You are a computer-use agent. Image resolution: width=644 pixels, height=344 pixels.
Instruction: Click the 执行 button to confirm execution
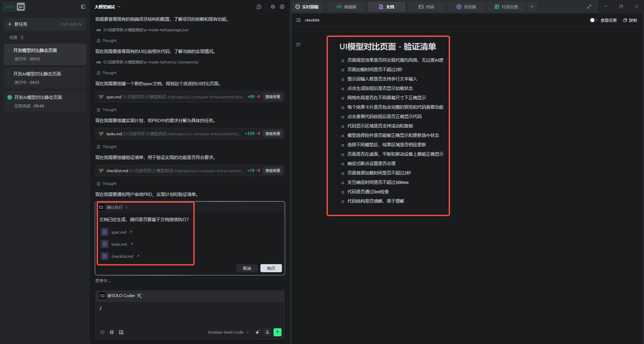pyautogui.click(x=271, y=268)
